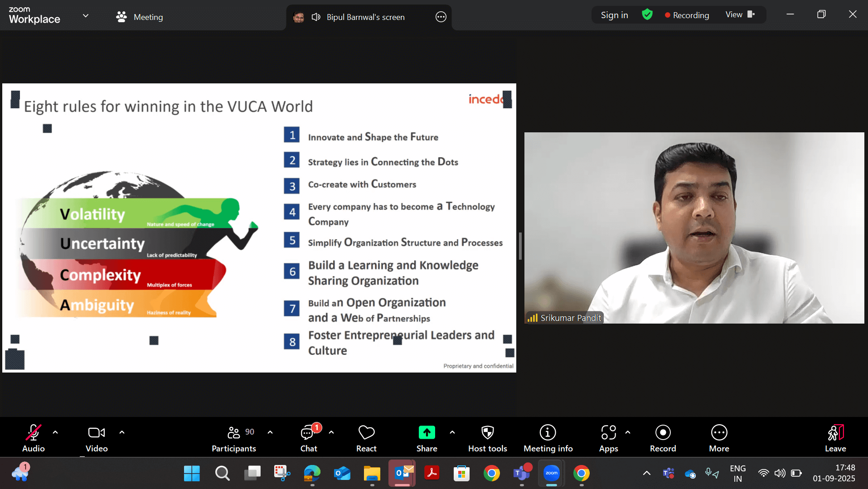Open the View layout menu

coord(740,15)
